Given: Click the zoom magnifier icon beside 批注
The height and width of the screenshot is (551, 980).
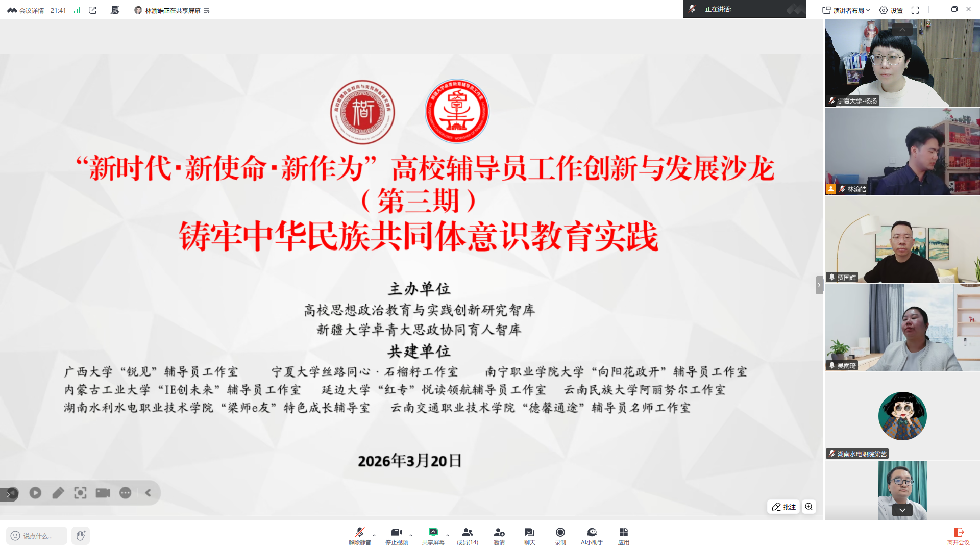Looking at the screenshot, I should pos(809,507).
